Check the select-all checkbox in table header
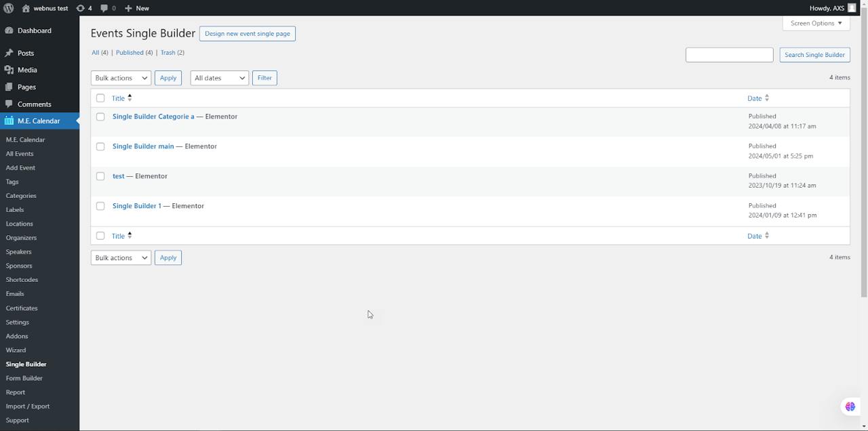The image size is (868, 431). tap(100, 98)
